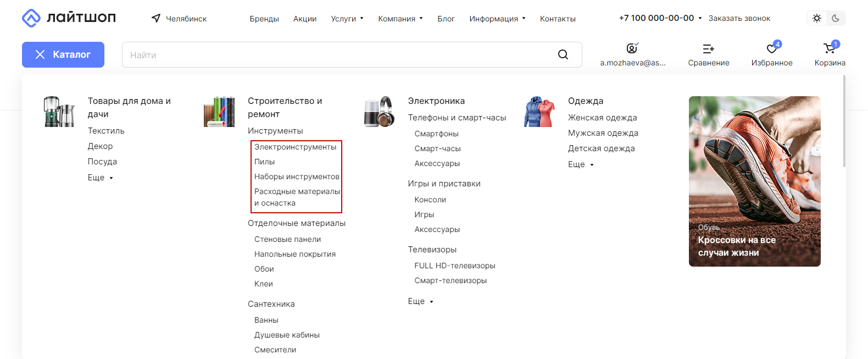The height and width of the screenshot is (359, 868).
Task: Expand Еще under Одежда category
Action: 581,164
